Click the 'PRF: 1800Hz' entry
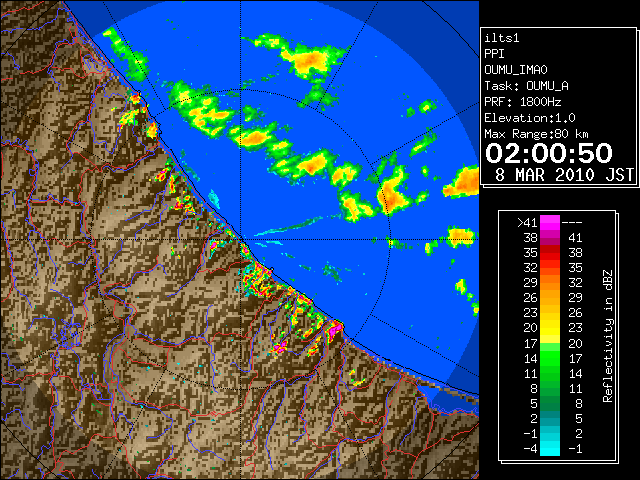This screenshot has height=480, width=640. [522, 102]
